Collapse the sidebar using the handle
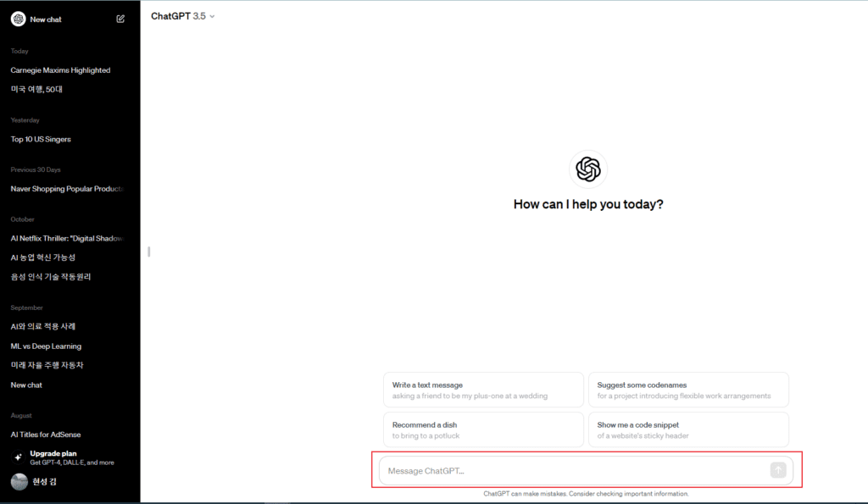The image size is (868, 504). pyautogui.click(x=148, y=252)
